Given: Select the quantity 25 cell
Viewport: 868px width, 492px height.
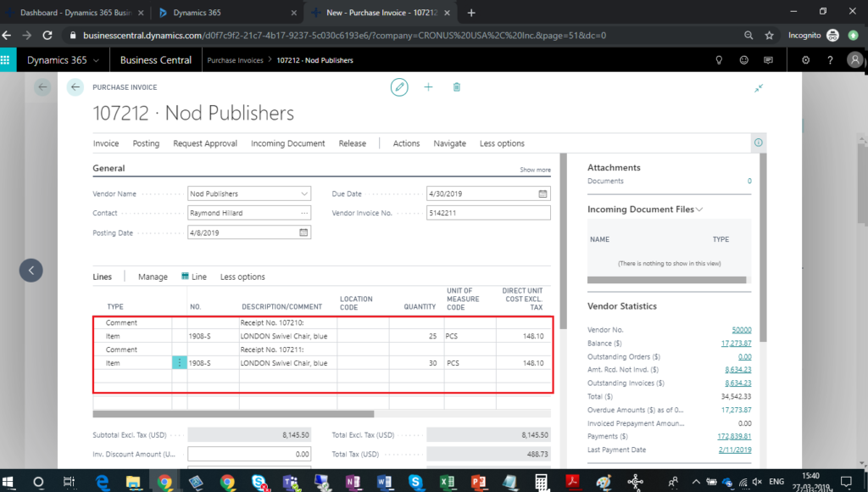Looking at the screenshot, I should 417,336.
